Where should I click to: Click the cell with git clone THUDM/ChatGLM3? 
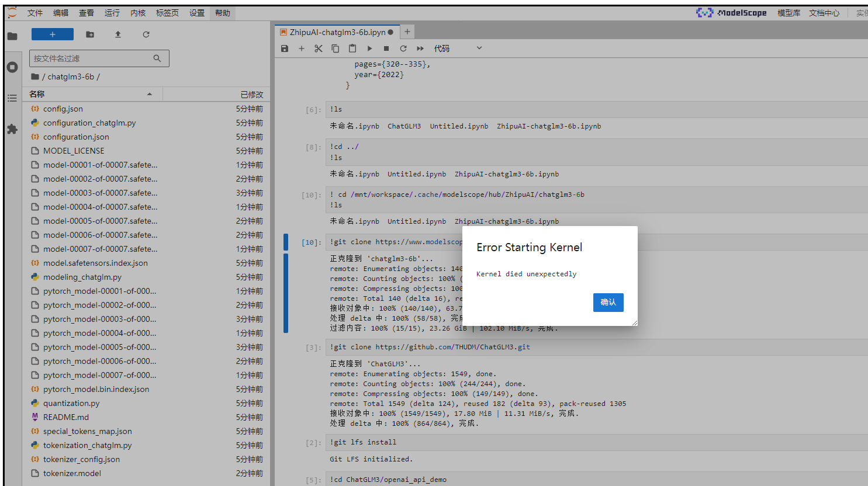click(597, 347)
